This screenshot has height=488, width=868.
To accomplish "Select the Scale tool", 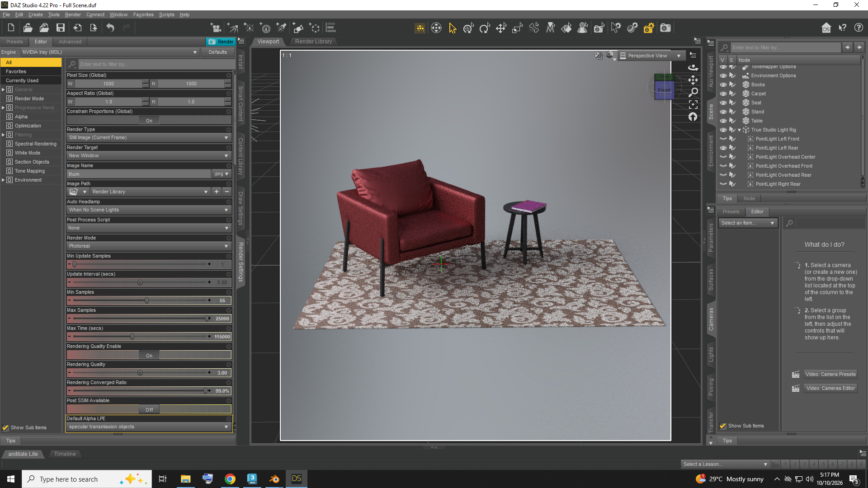I will [517, 28].
